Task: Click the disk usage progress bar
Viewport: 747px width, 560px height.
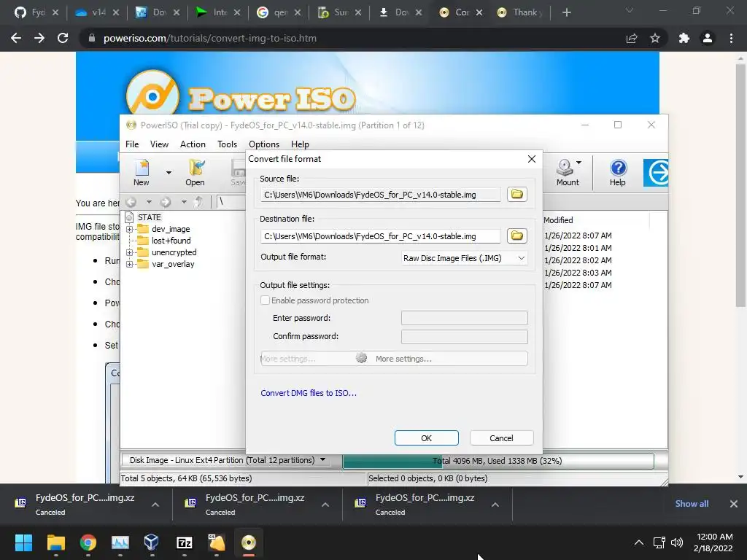Action: (498, 461)
